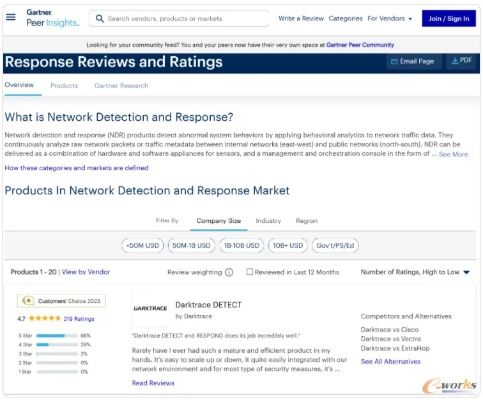The width and height of the screenshot is (483, 400).
Task: Open the hamburger menu icon
Action: (11, 17)
